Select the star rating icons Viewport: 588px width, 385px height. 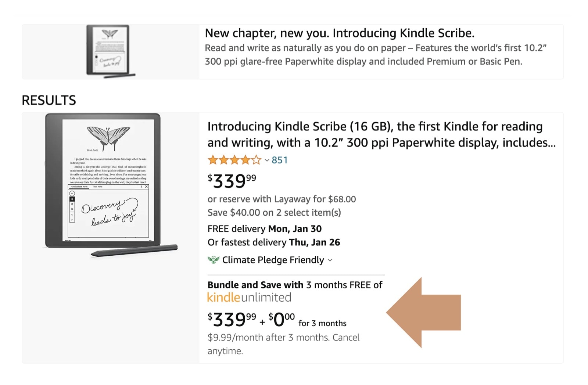coord(235,160)
